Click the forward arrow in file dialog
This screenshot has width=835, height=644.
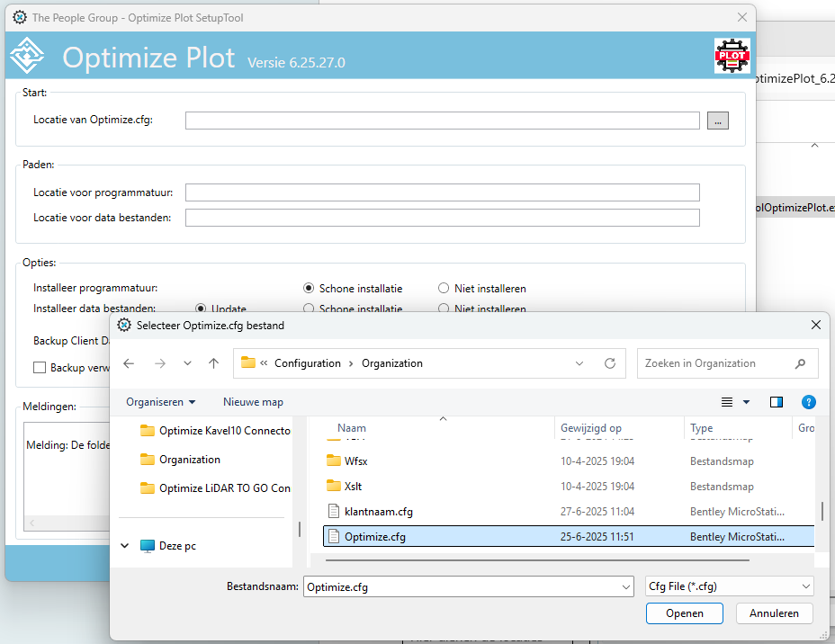click(160, 363)
